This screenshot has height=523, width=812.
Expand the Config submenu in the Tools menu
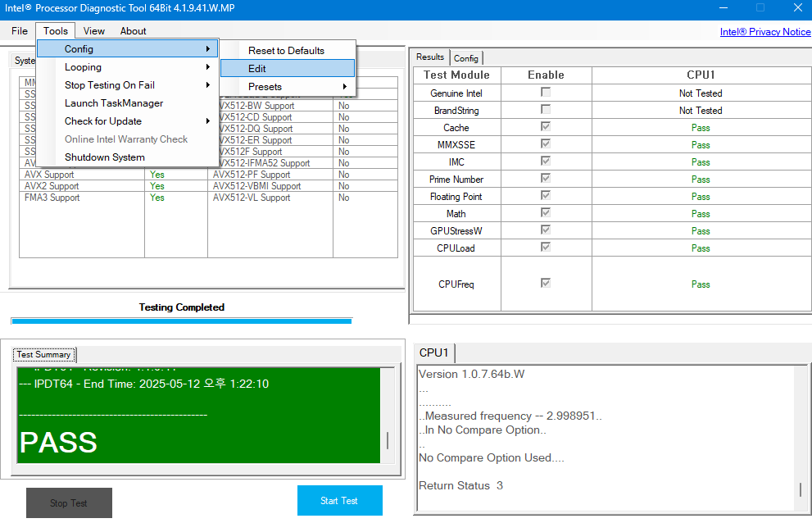(x=128, y=49)
